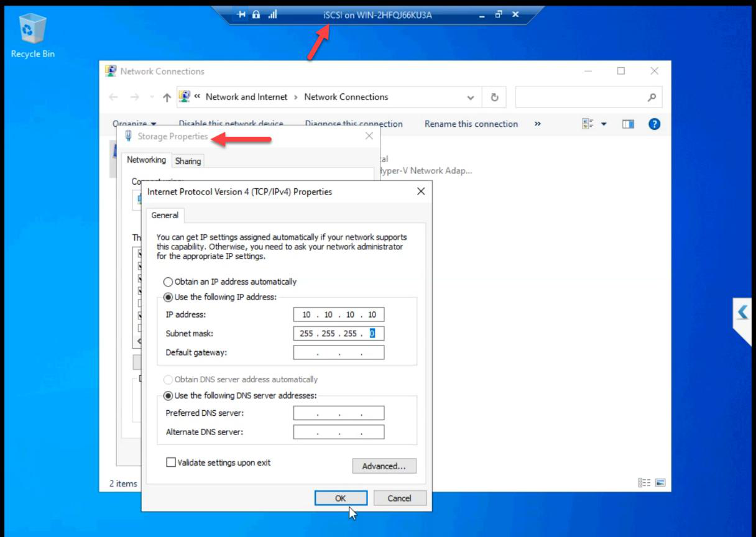This screenshot has height=537, width=756.
Task: Toggle the preview pane button
Action: tap(628, 124)
